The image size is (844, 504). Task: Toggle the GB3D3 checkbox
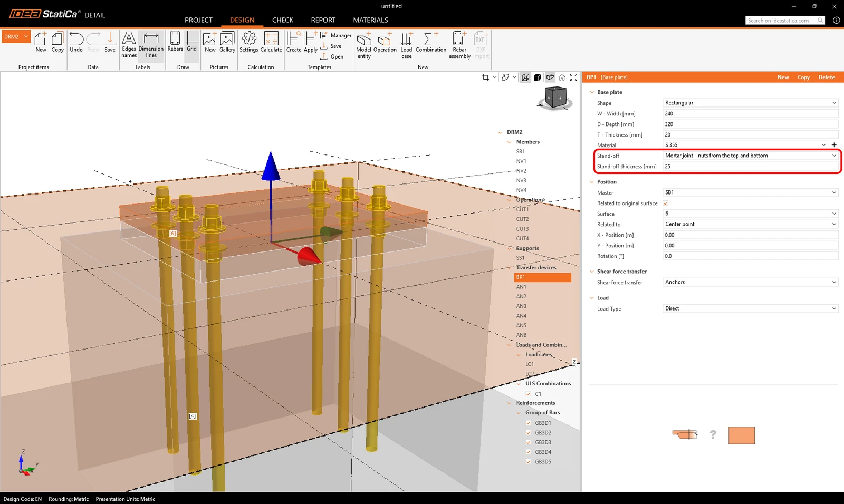[529, 442]
